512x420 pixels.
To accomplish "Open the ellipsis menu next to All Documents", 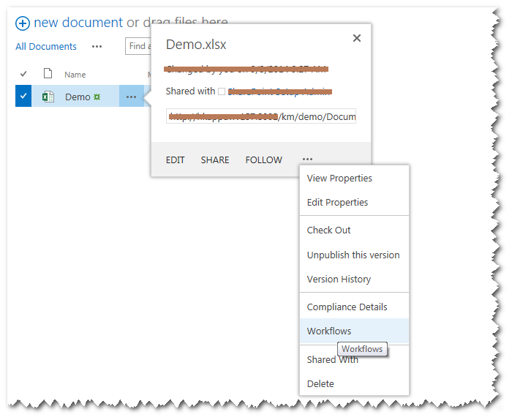I will tap(97, 47).
